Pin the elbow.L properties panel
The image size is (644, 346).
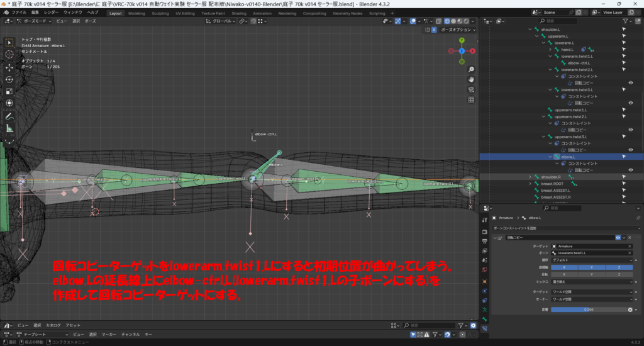click(x=638, y=217)
